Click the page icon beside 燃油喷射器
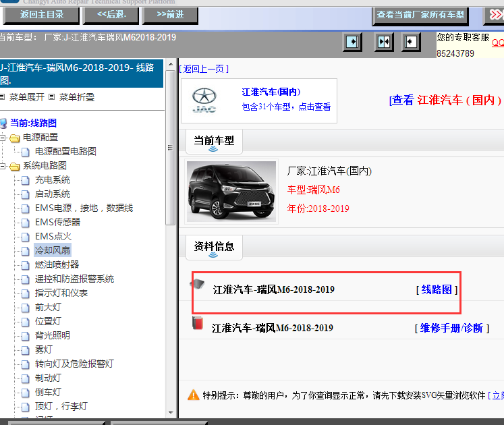The width and height of the screenshot is (504, 425). point(26,265)
